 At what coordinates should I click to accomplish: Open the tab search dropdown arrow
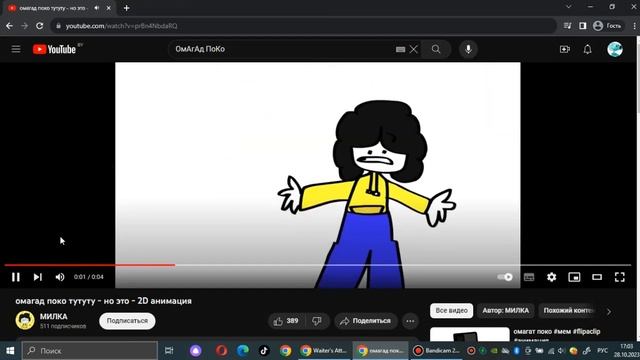pyautogui.click(x=568, y=7)
